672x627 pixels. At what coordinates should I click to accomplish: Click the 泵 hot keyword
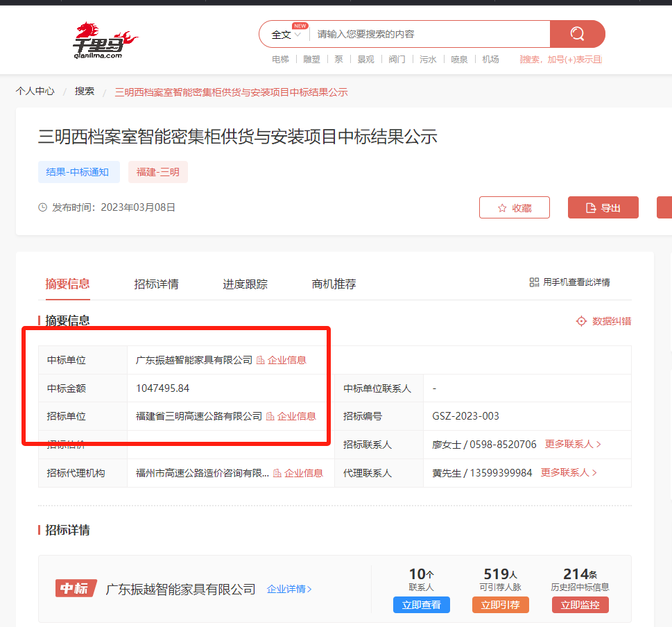pos(338,59)
